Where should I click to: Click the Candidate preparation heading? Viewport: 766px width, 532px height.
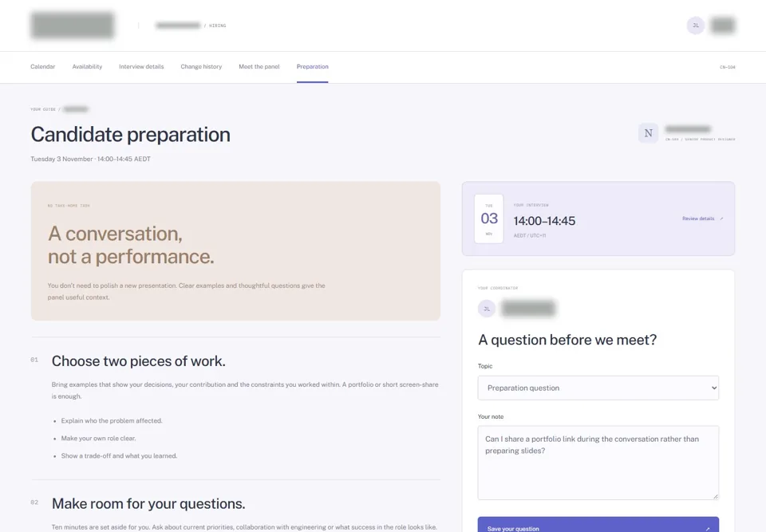pos(130,134)
